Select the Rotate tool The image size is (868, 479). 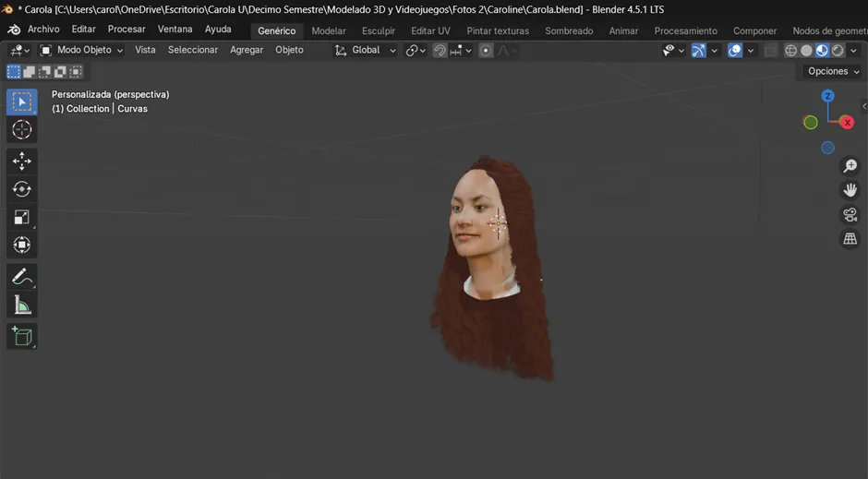coord(21,189)
